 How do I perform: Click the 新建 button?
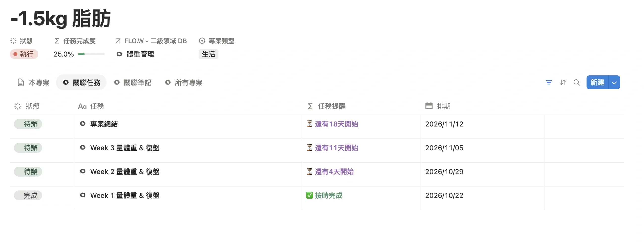tap(597, 82)
